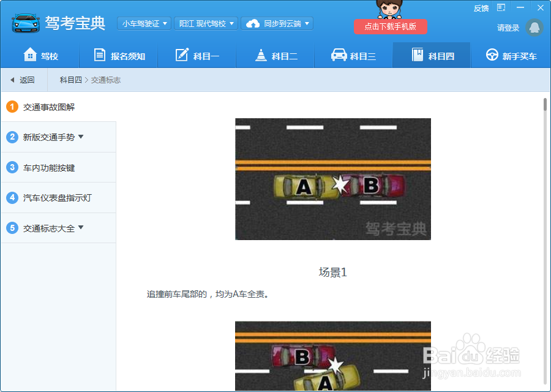Select 车内功能按键 in the sidebar
Viewport: 551px width, 392px height.
pos(58,167)
